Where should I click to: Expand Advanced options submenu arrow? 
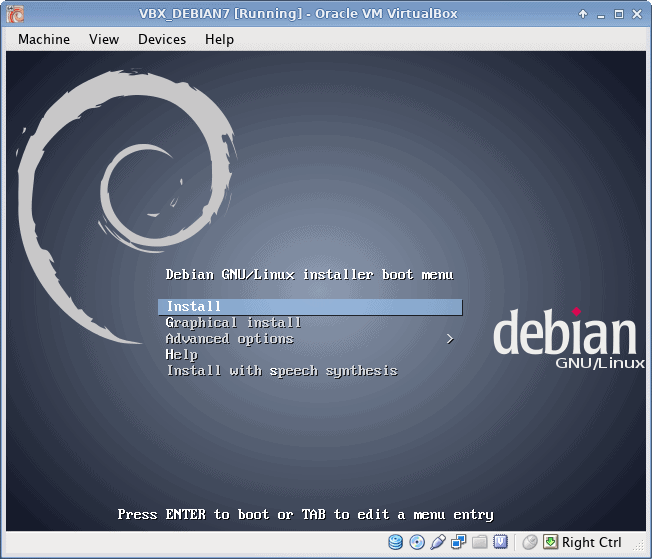point(450,339)
